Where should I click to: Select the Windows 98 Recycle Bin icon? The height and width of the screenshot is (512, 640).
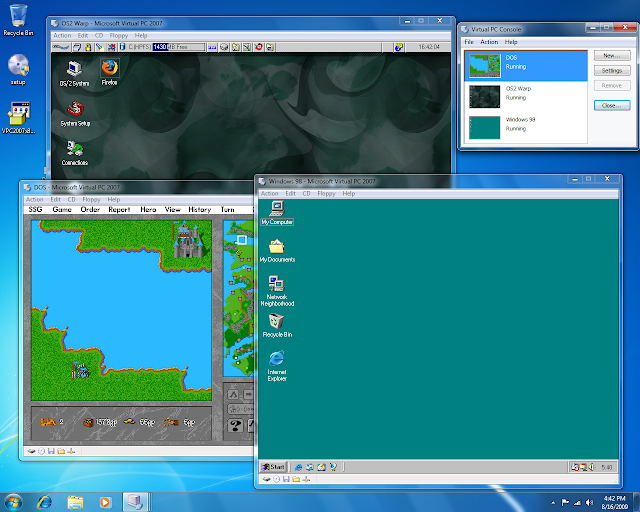coord(277,325)
